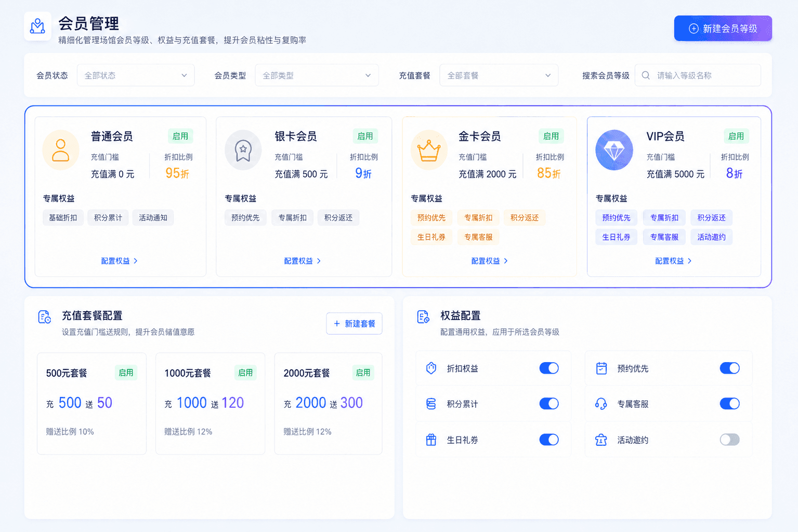Click the 专属客服 tag in 金卡会员

(478, 237)
